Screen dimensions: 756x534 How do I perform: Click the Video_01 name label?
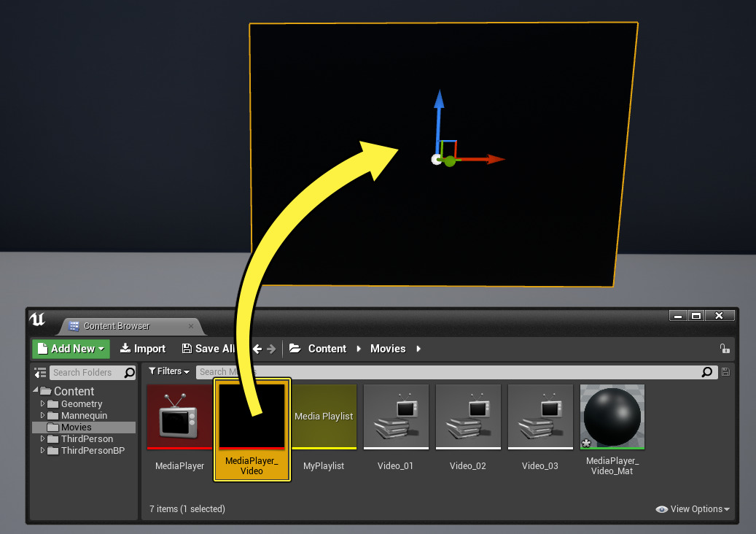[395, 466]
